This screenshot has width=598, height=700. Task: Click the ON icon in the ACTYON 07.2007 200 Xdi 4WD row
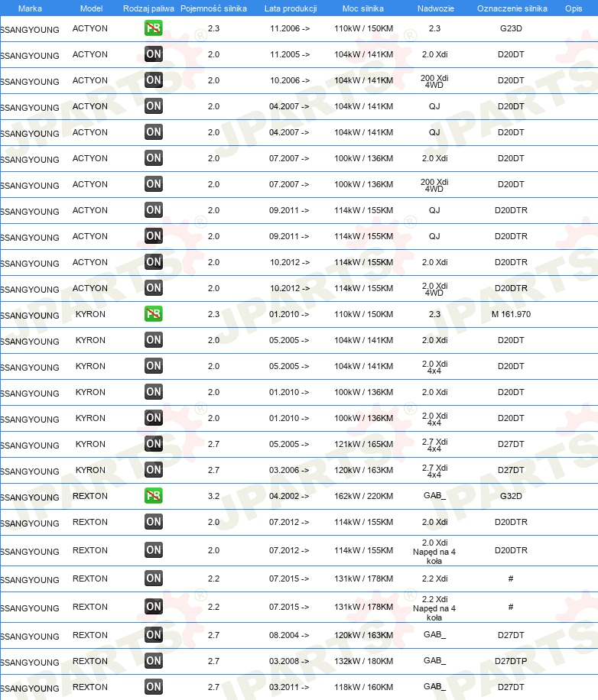click(x=153, y=183)
